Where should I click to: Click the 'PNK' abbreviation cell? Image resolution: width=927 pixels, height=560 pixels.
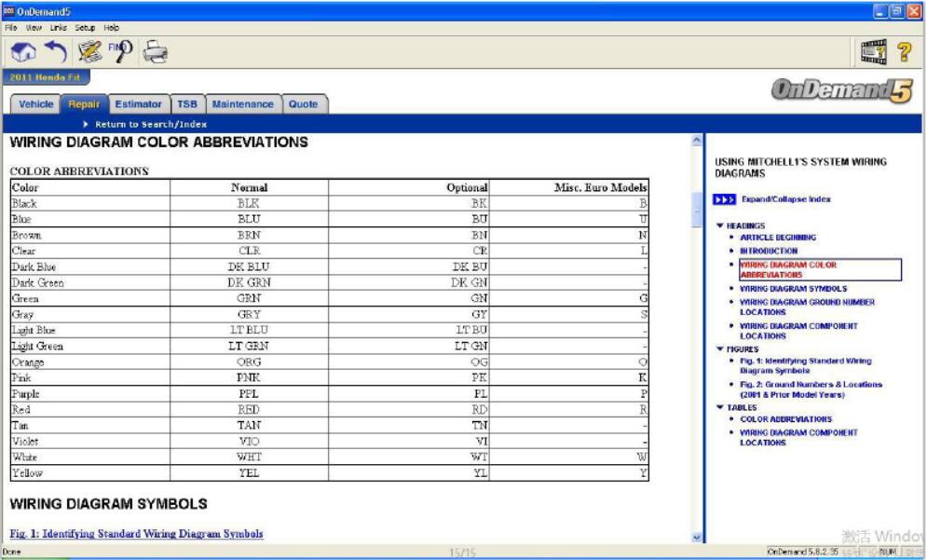[249, 378]
